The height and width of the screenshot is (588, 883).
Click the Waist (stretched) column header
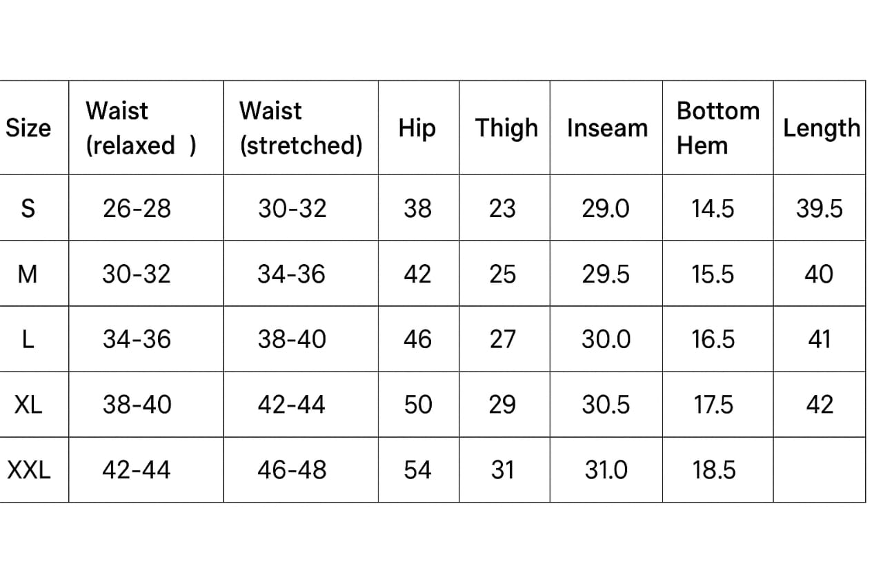coord(300,128)
